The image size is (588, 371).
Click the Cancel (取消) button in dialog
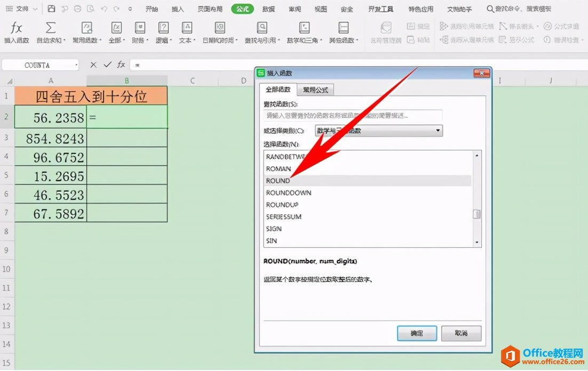(461, 333)
